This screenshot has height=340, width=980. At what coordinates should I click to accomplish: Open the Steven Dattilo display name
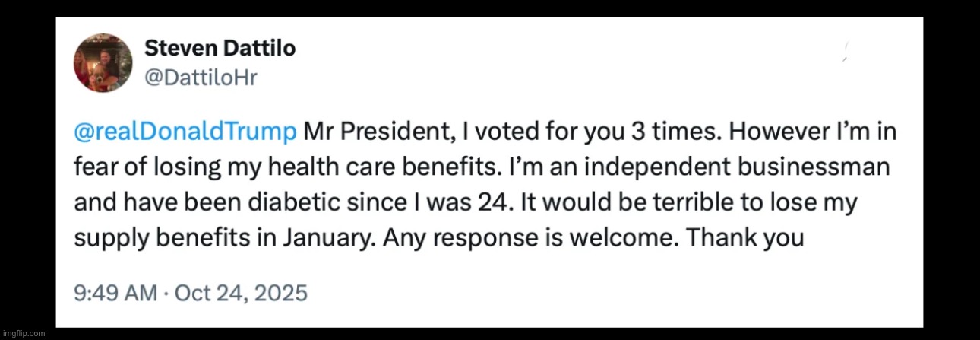pyautogui.click(x=220, y=49)
